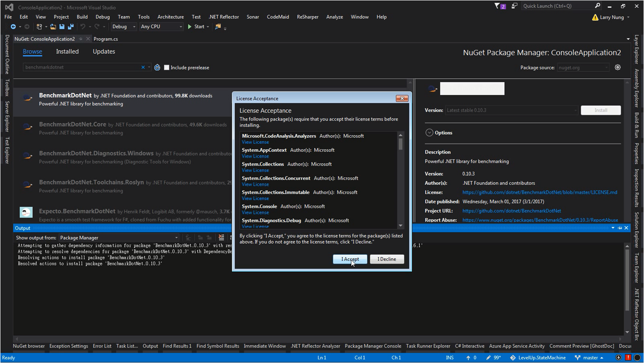Open the ReSharper menu
Screen dimensions: 644x363
[308, 17]
